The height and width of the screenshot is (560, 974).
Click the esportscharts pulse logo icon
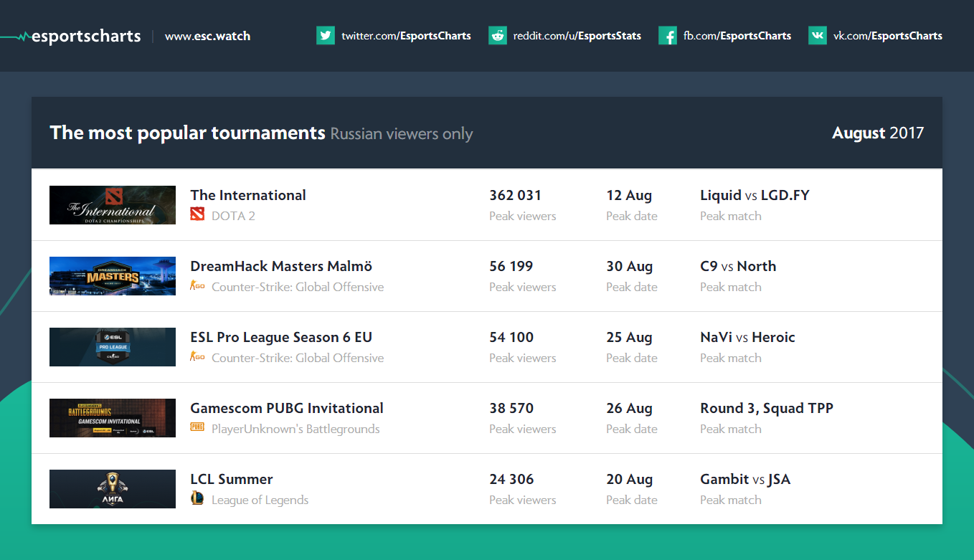pos(14,36)
